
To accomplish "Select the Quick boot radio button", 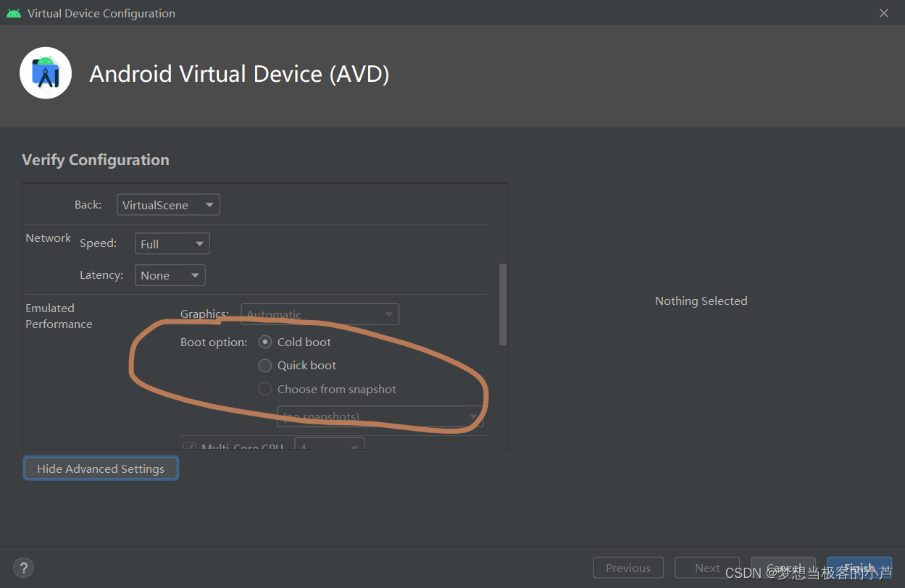I will click(265, 366).
